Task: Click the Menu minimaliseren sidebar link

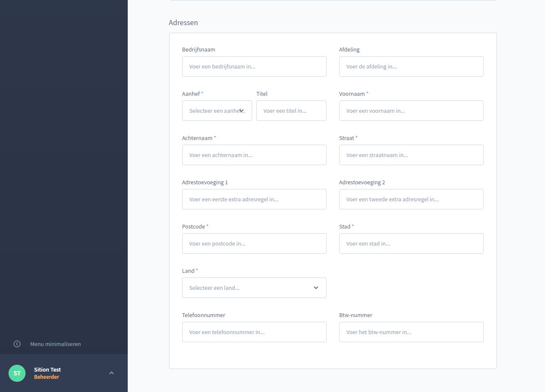Action: tap(55, 344)
